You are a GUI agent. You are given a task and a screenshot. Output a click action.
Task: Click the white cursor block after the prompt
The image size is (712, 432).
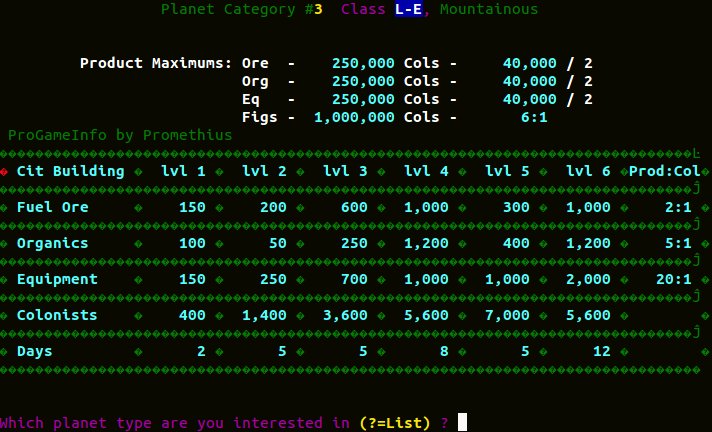(462, 423)
